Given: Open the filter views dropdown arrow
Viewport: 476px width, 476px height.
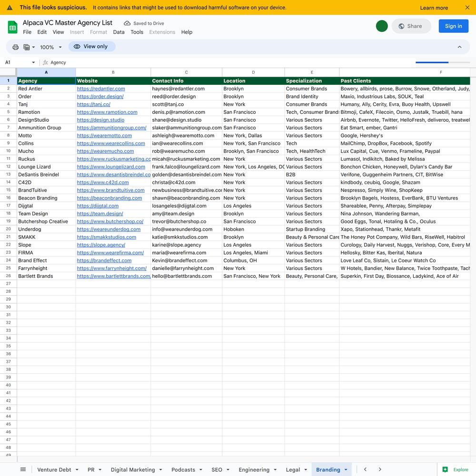Looking at the screenshot, I should click(33, 47).
